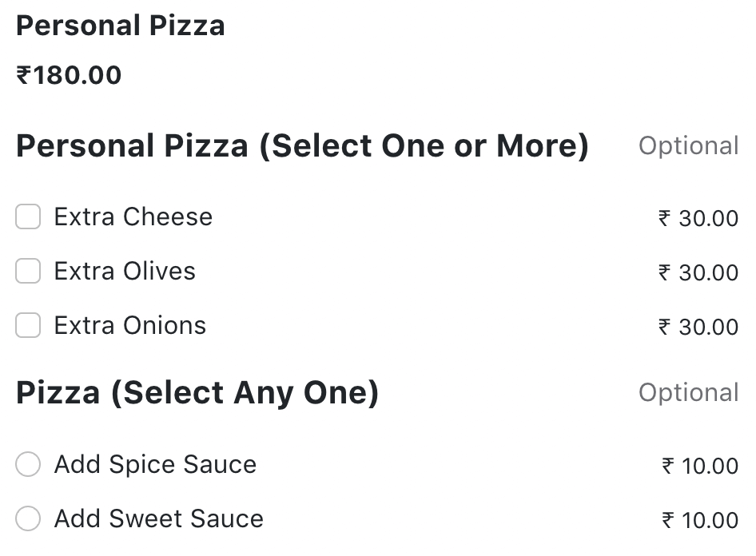Viewport: 756px width, 556px height.
Task: Click the Add Spice Sauce label
Action: pyautogui.click(x=155, y=464)
